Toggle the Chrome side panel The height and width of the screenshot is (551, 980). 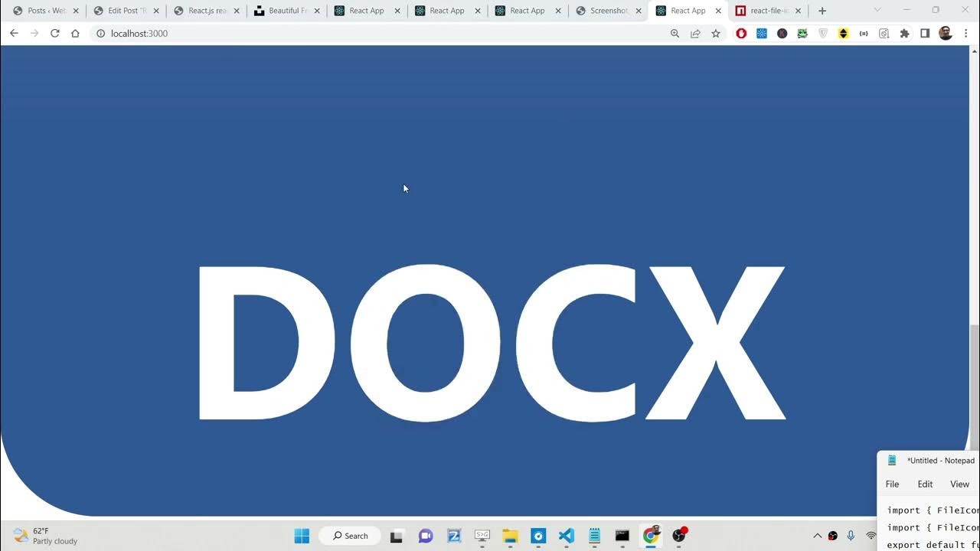click(925, 34)
